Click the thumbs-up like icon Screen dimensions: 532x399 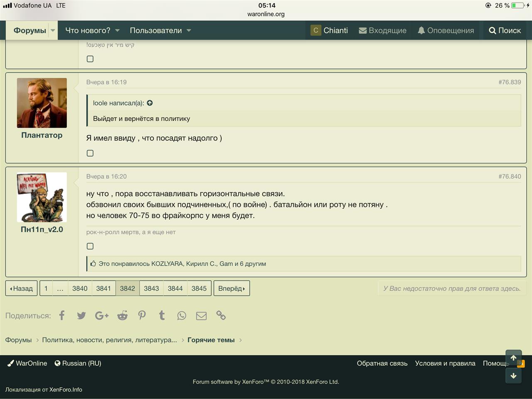(x=93, y=264)
